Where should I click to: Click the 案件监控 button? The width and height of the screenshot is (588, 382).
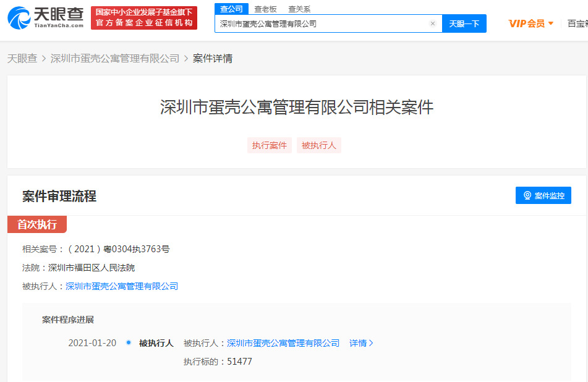(543, 195)
